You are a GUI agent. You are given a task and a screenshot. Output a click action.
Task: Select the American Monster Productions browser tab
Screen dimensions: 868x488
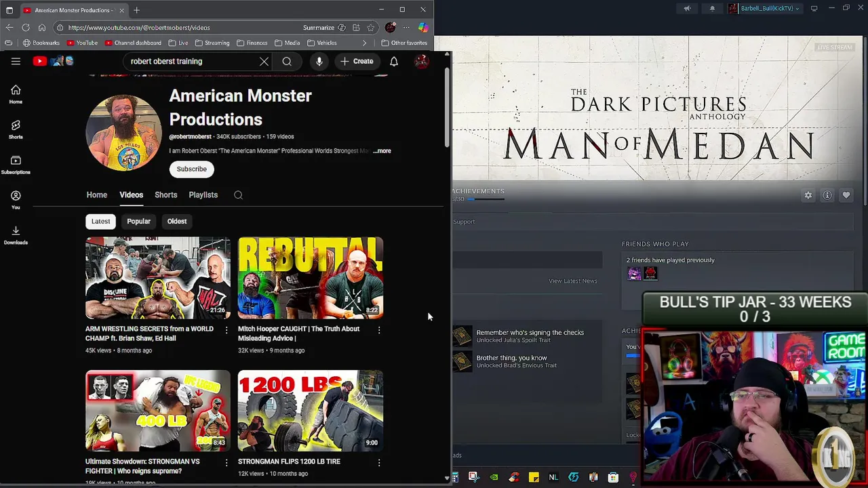tap(73, 10)
